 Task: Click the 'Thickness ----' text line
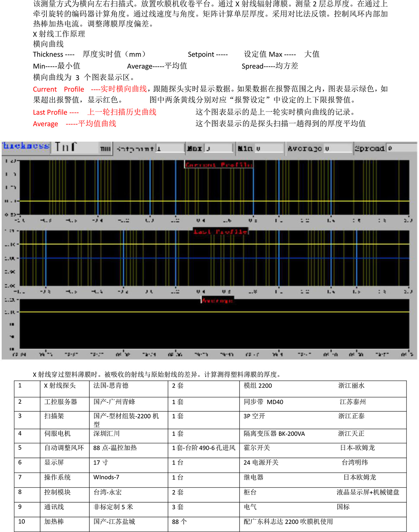(x=54, y=54)
